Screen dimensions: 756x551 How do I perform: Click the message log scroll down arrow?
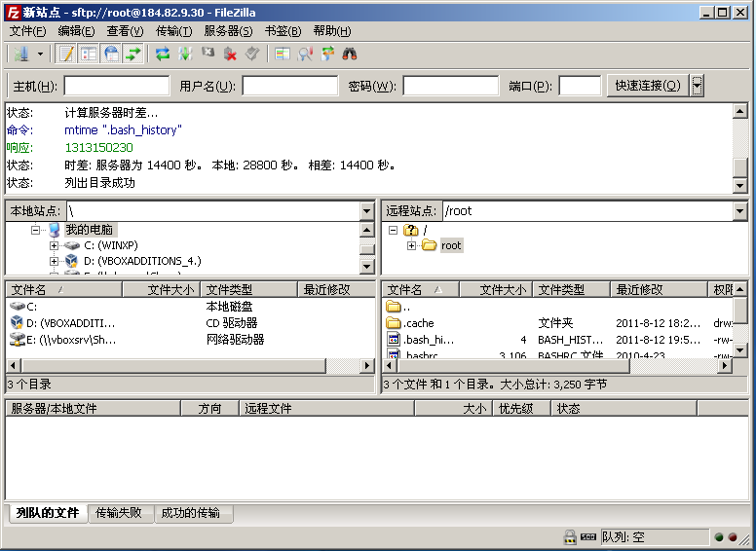pos(740,185)
